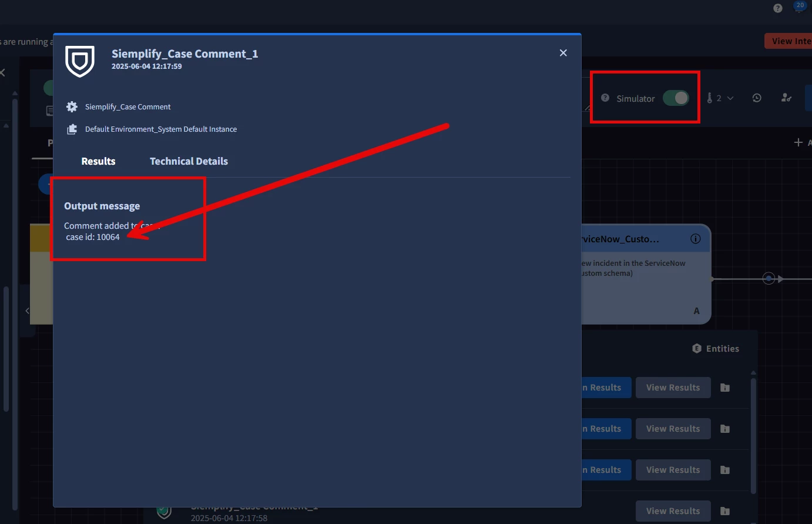Click View Results in the bottom row

tap(673, 511)
